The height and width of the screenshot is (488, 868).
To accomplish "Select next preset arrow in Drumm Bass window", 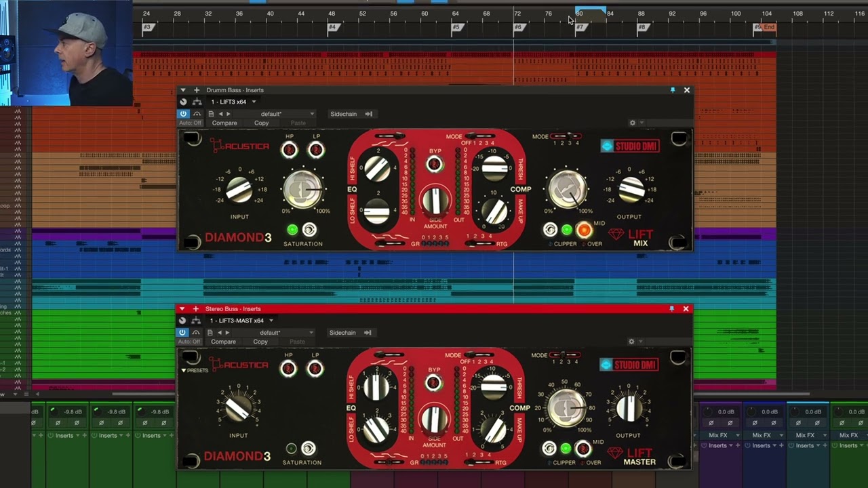I will (x=228, y=114).
